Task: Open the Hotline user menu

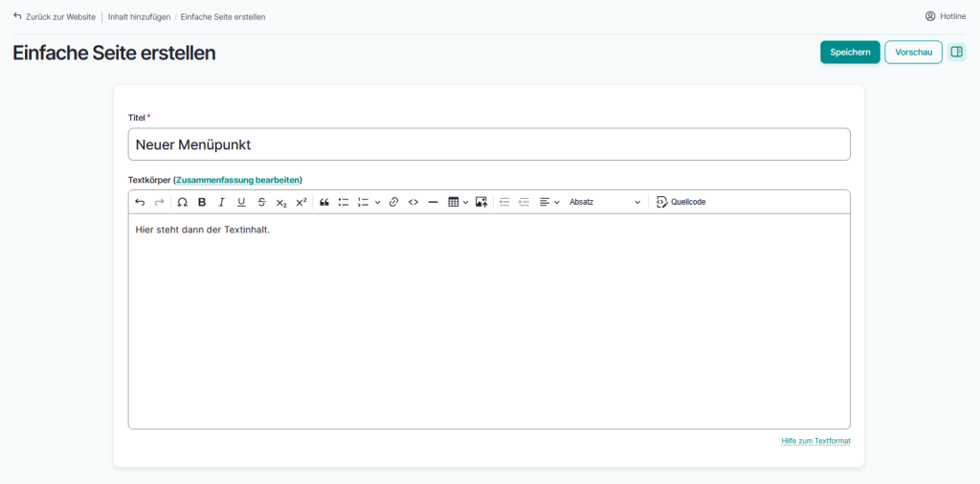Action: pos(946,16)
